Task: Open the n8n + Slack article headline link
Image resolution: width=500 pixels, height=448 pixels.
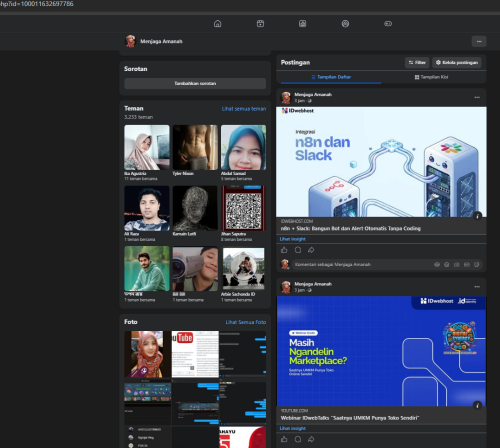Action: pyautogui.click(x=350, y=228)
